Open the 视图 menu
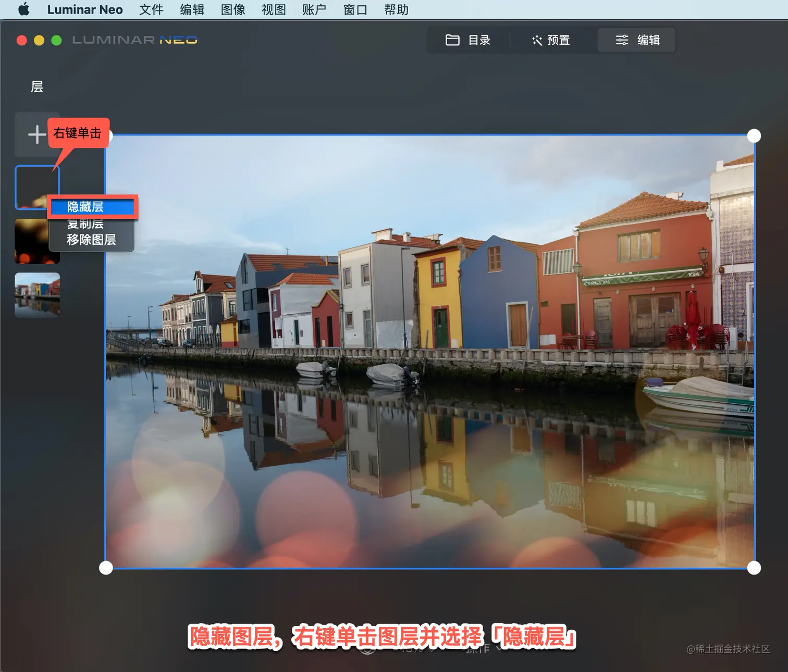788x672 pixels. click(x=274, y=9)
